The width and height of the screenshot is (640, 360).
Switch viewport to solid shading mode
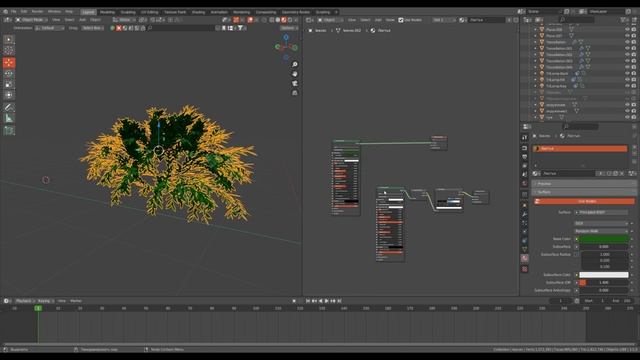[278, 20]
